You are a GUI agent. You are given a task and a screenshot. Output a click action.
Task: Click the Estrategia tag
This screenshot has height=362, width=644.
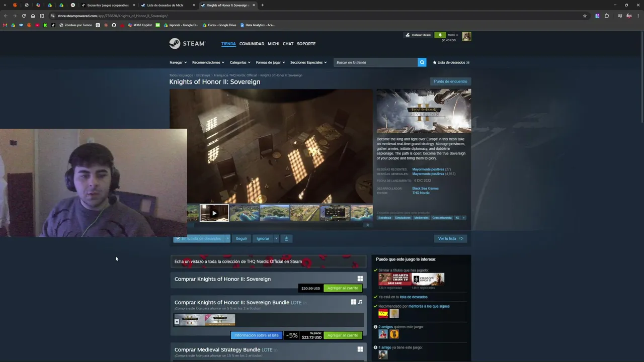tap(385, 218)
